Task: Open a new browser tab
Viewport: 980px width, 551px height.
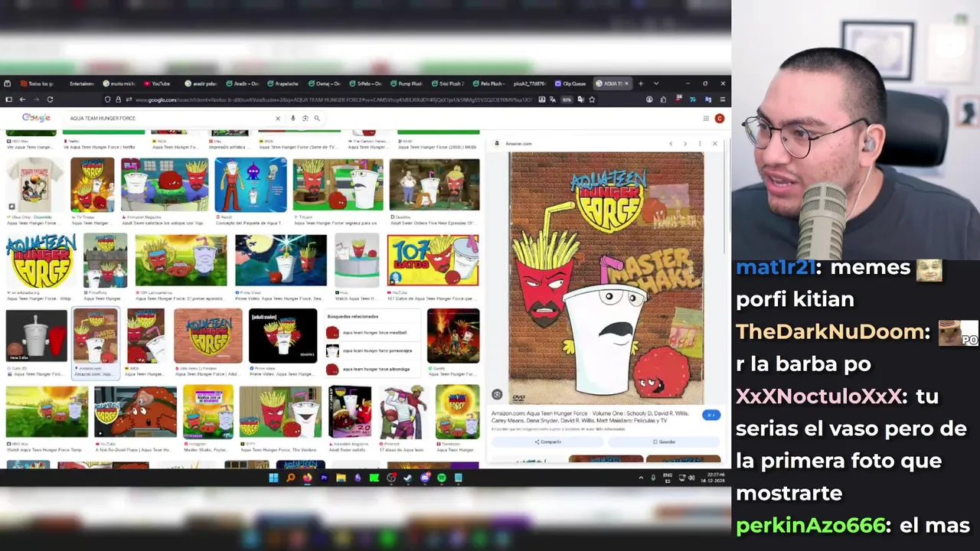Action: [641, 83]
